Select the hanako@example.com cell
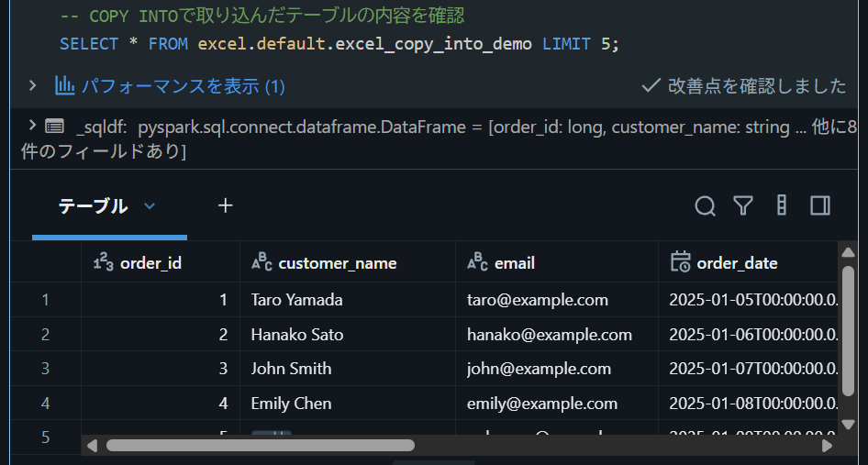Image resolution: width=868 pixels, height=465 pixels. pos(557,335)
